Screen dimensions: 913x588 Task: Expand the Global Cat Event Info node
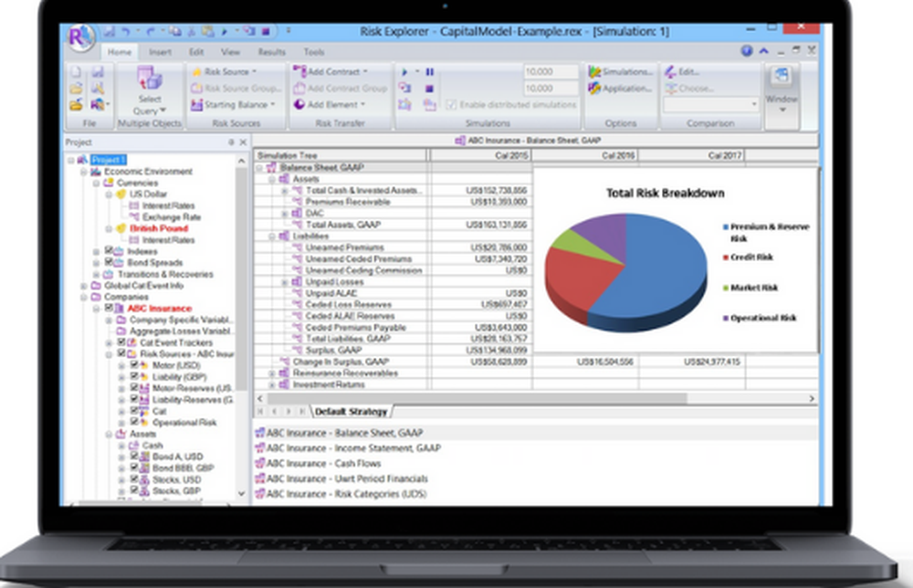(84, 286)
